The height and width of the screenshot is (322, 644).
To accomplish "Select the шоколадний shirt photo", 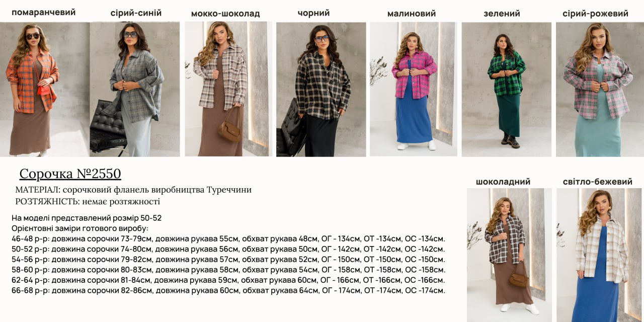I will [509, 255].
